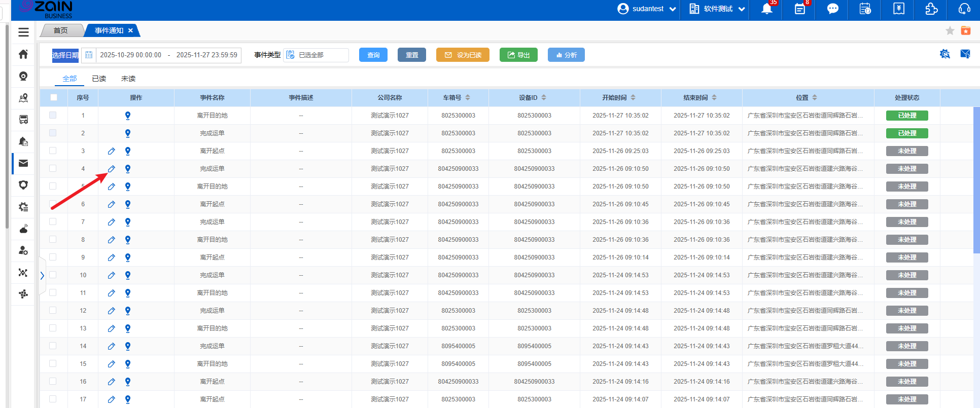This screenshot has height=408, width=980.
Task: Open the chat message bubble icon
Action: tap(832, 9)
